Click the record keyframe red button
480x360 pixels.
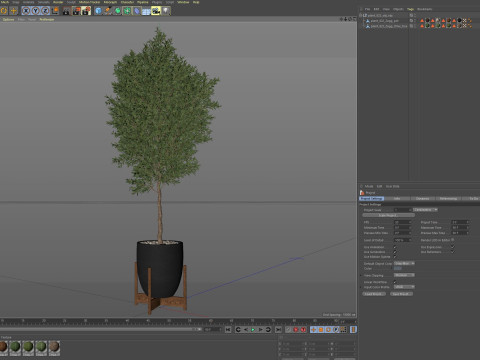296,330
